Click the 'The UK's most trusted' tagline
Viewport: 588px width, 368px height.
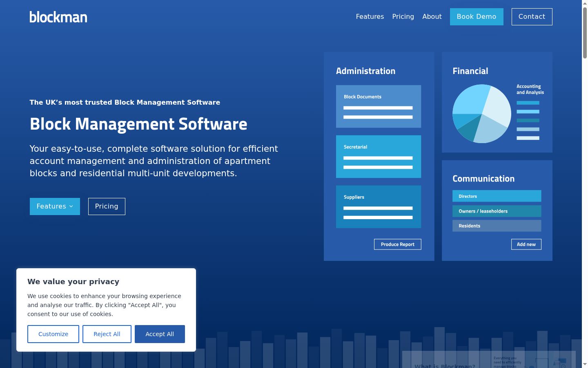coord(125,102)
